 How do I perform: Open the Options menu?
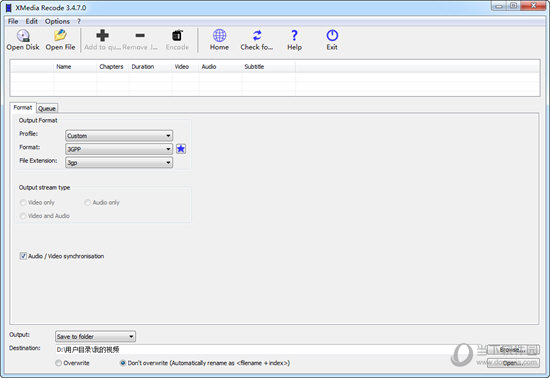57,21
